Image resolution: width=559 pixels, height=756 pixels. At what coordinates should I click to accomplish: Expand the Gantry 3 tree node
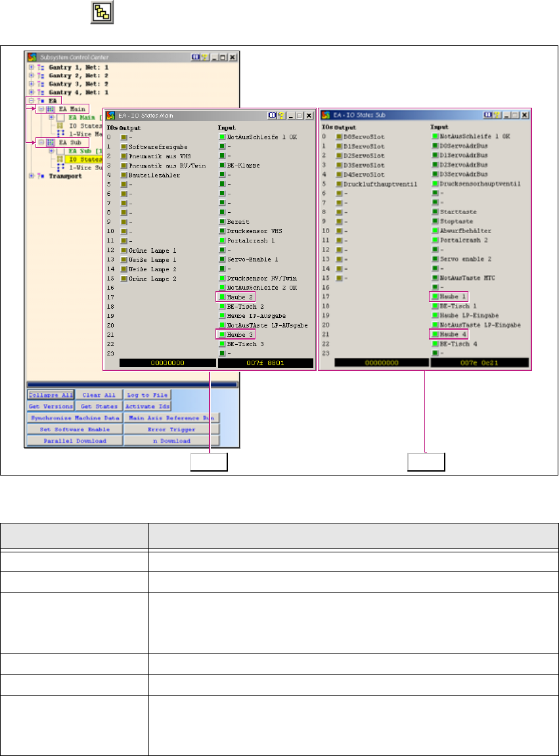tap(32, 83)
